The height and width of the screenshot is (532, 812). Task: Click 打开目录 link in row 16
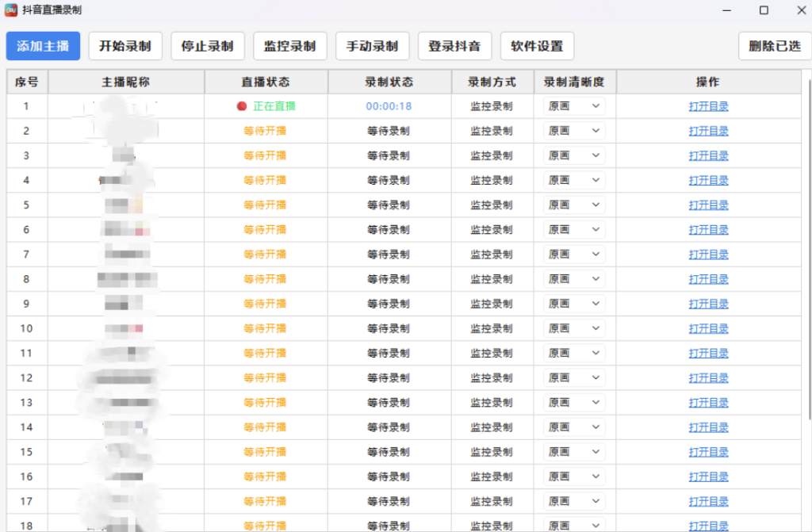(x=708, y=477)
